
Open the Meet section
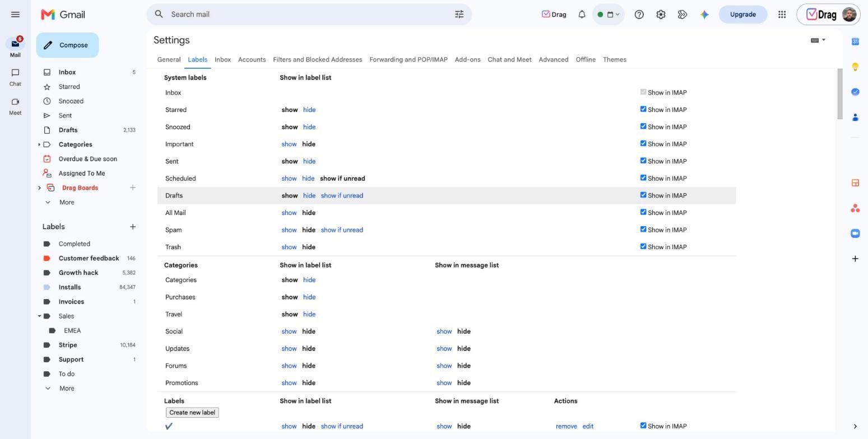click(x=15, y=106)
